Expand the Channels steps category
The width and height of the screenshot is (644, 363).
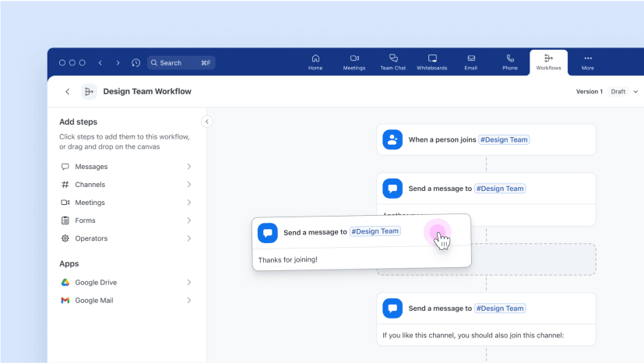126,185
